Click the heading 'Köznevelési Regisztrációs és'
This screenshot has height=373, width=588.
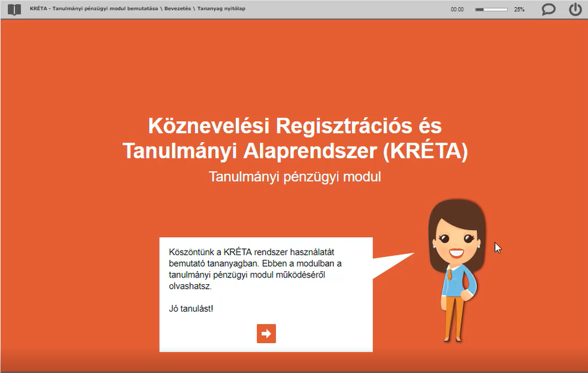coord(295,125)
